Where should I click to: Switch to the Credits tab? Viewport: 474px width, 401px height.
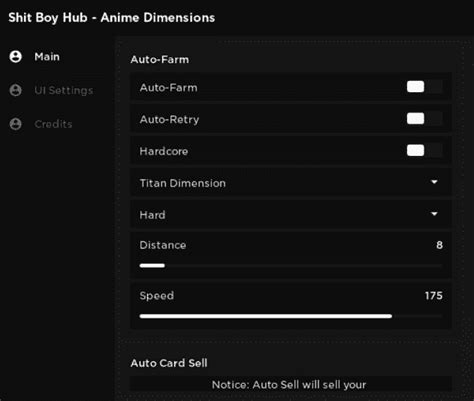(x=53, y=124)
